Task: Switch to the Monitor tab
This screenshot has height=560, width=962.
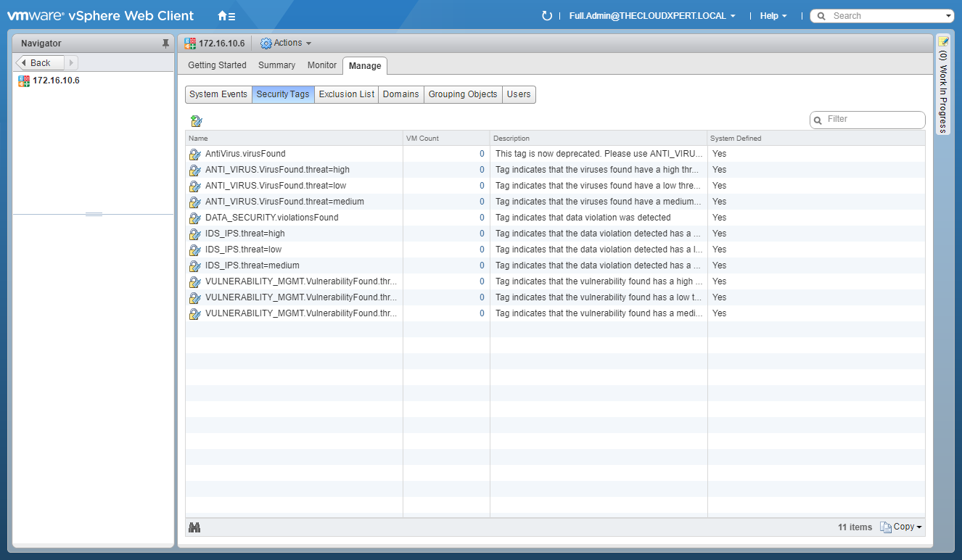Action: click(321, 65)
